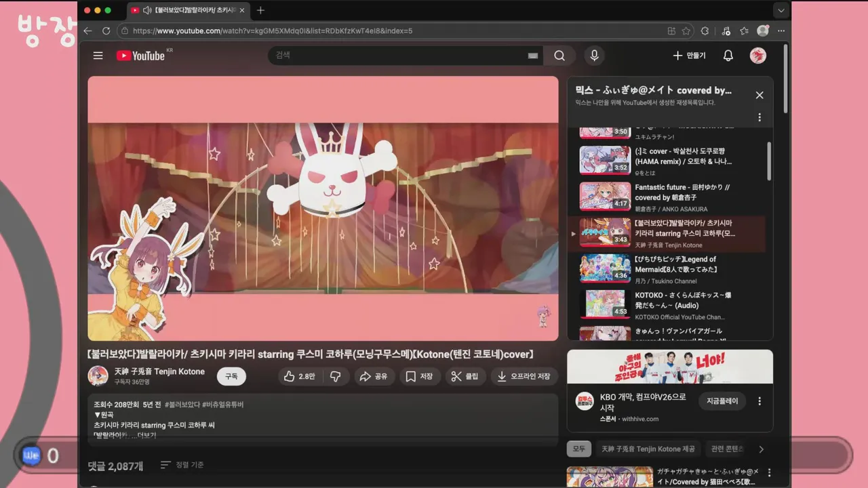Click the search magnifier button
Image resolution: width=868 pixels, height=488 pixels.
(x=559, y=56)
